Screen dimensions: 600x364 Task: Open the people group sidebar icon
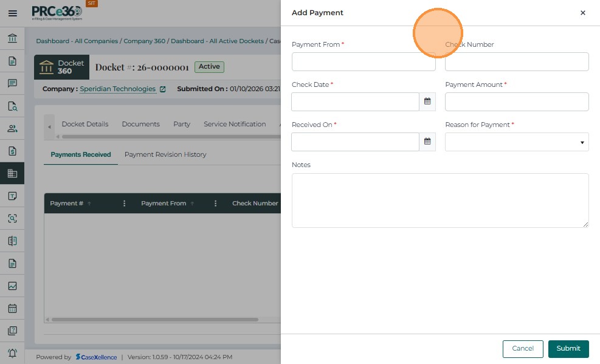(x=12, y=128)
